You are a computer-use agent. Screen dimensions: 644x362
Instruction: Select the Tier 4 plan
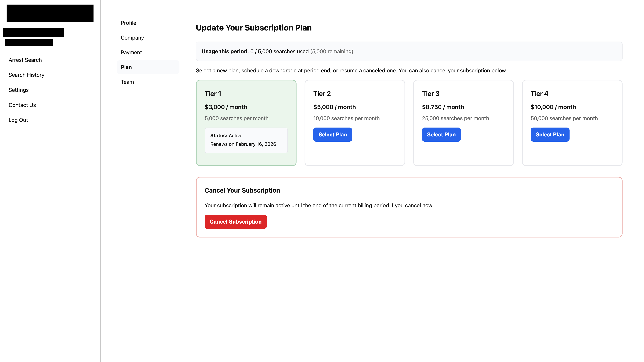550,134
